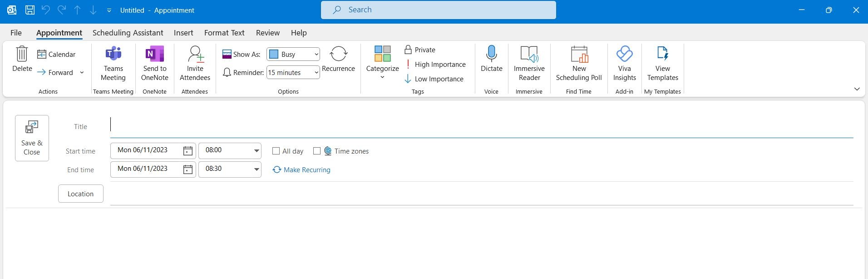Open the End time calendar date picker

tap(188, 169)
